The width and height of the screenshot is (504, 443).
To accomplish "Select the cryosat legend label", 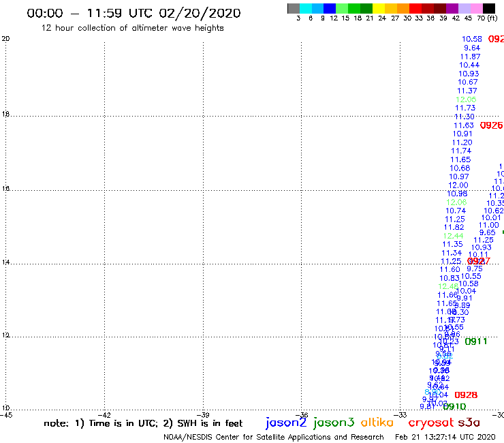I will (430, 423).
